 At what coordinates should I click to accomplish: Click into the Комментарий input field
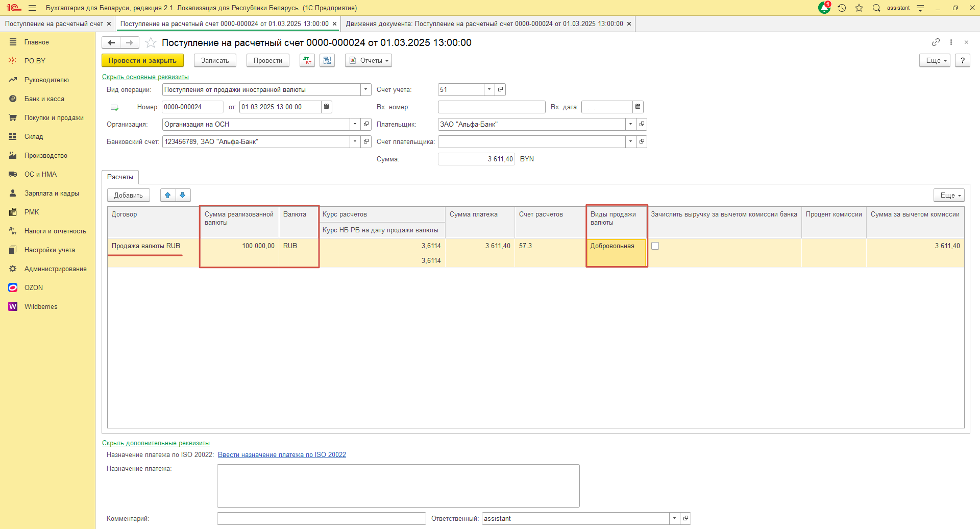pyautogui.click(x=321, y=518)
